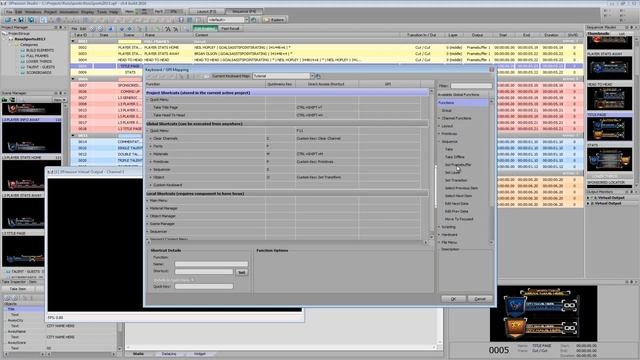Viewport: 640px width, 360px height.
Task: Open the Tools menu
Action: (102, 12)
